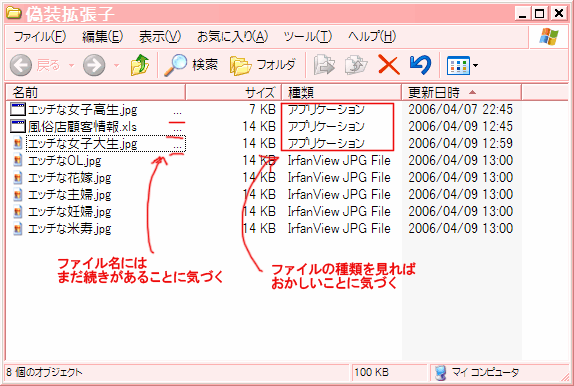574x386 pixels.
Task: Open the 検索 search tool
Action: point(191,65)
